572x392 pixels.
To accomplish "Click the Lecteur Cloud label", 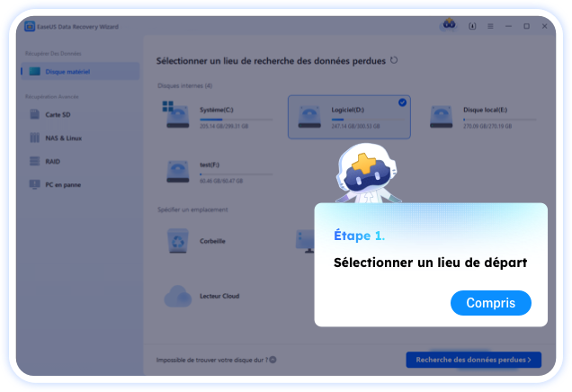I will (219, 296).
